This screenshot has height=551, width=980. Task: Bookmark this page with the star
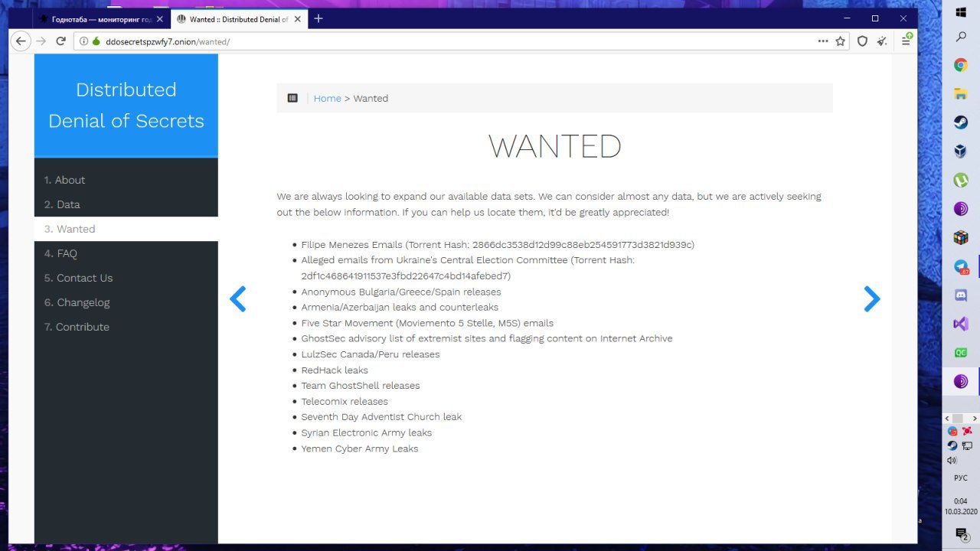841,41
